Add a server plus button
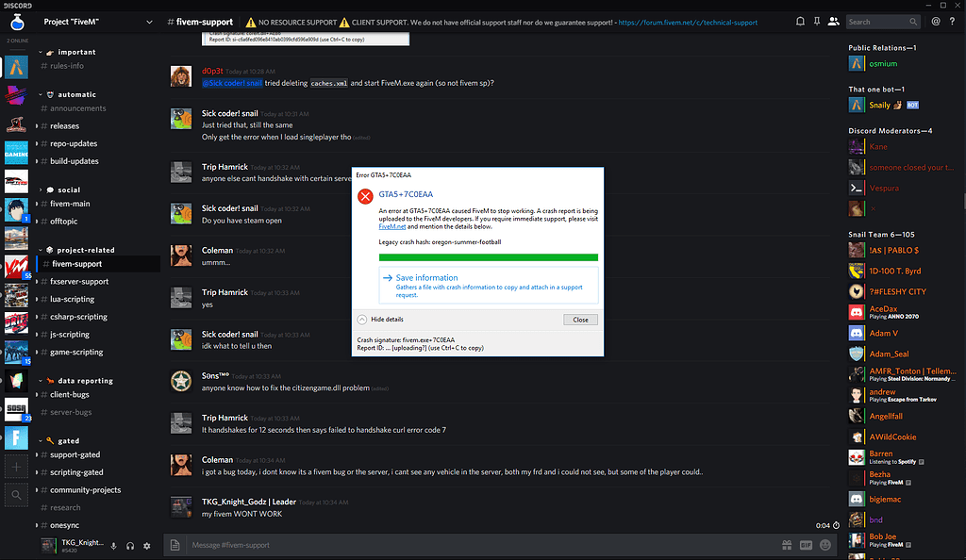966x560 pixels. coord(17,467)
